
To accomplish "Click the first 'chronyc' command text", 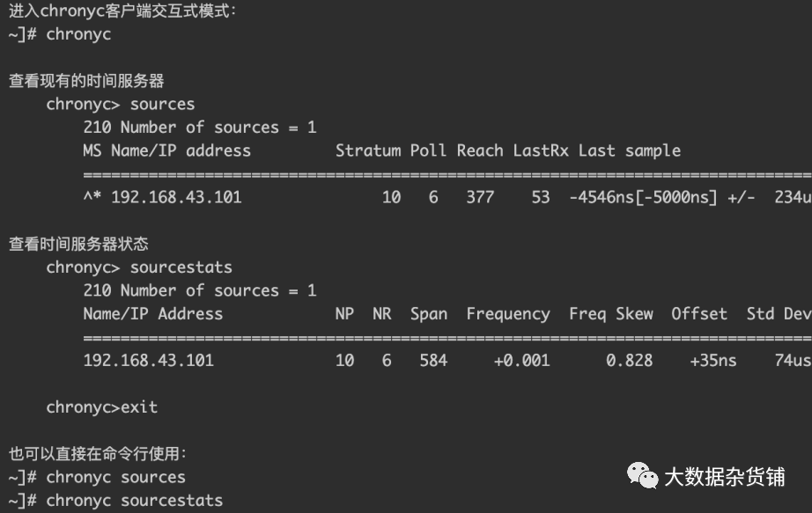I will pyautogui.click(x=78, y=34).
